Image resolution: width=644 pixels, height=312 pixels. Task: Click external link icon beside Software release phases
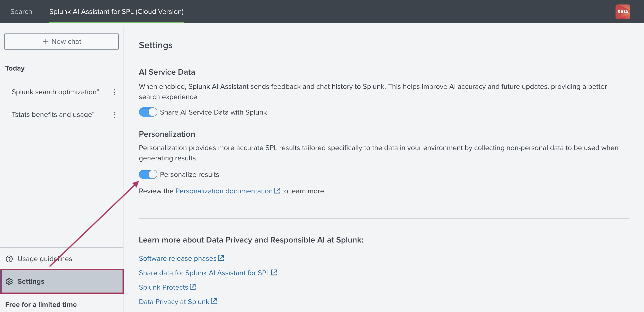[x=221, y=258]
